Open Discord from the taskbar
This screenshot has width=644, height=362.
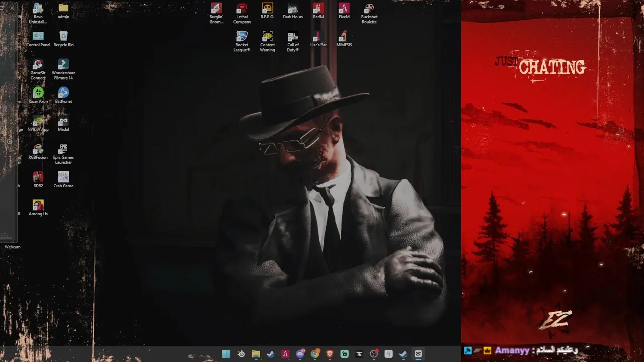point(300,354)
